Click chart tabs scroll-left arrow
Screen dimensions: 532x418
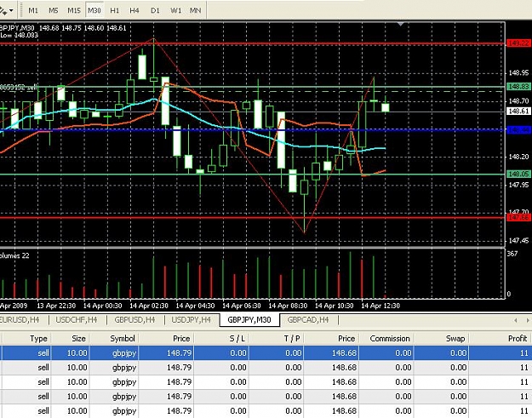tap(516, 320)
